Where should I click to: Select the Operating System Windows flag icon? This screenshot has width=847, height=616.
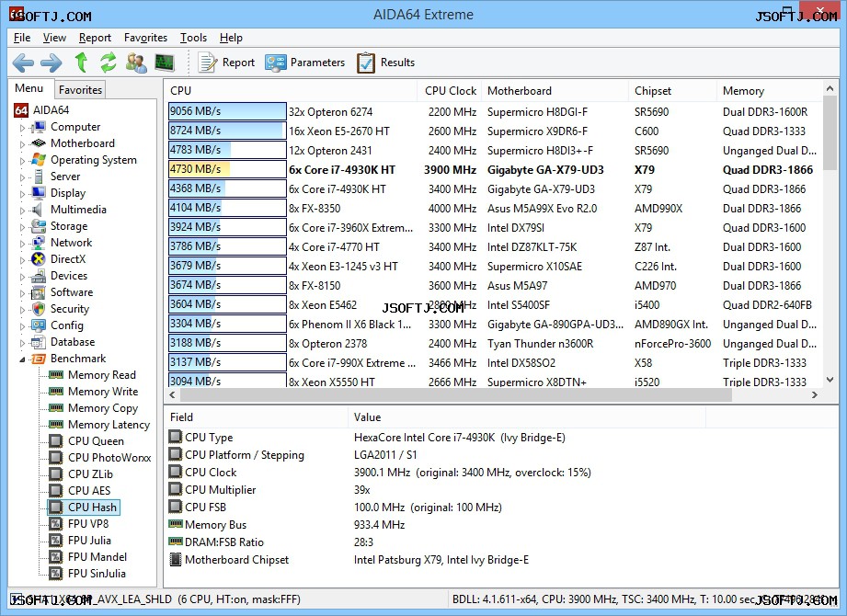[x=39, y=160]
